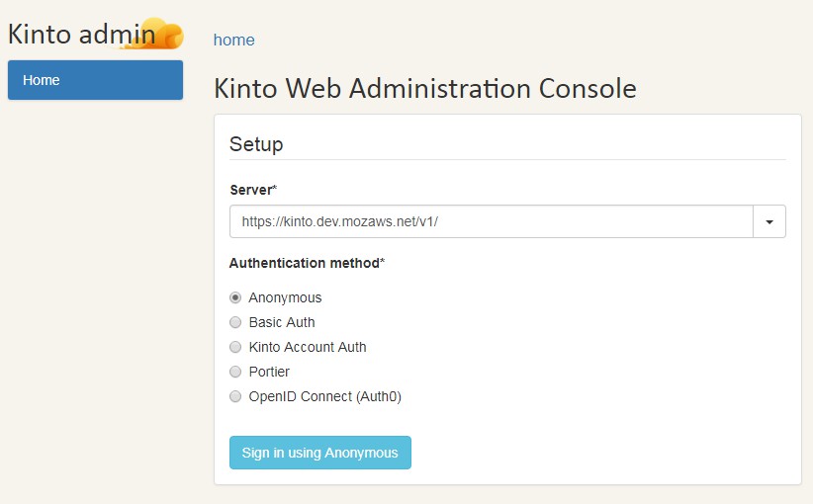
Task: Click the "Kinto Account Auth" label text
Action: click(308, 347)
